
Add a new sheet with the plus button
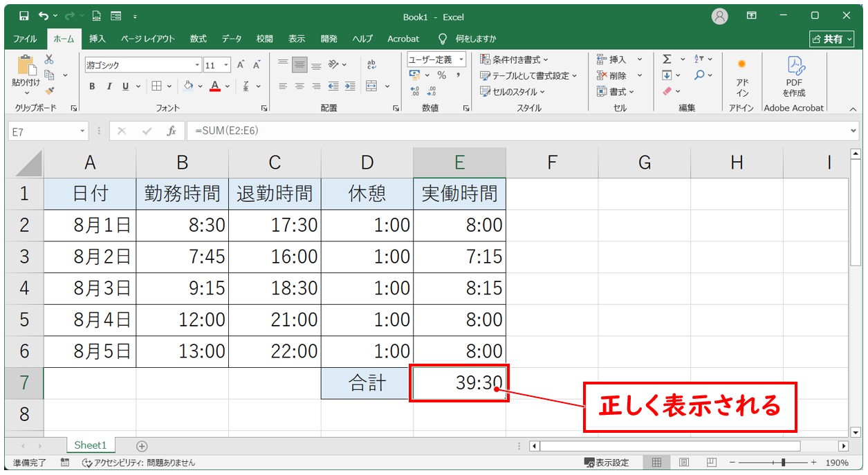tap(142, 446)
